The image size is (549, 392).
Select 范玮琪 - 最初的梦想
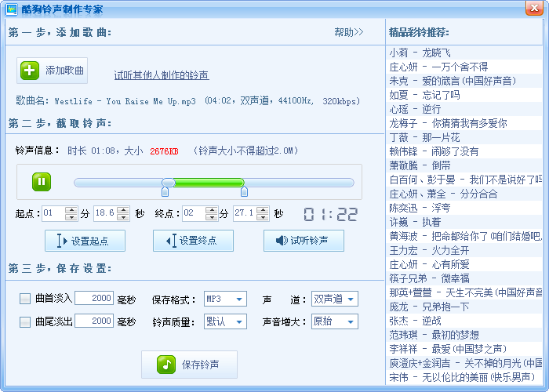tap(464, 335)
